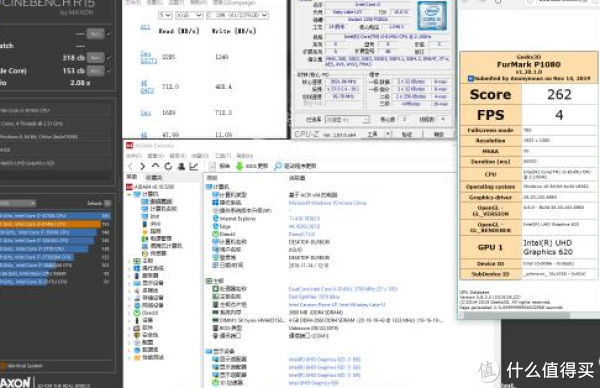Expand the DirectX node in AIDA64 tree
This screenshot has width=600, height=388.
(129, 313)
